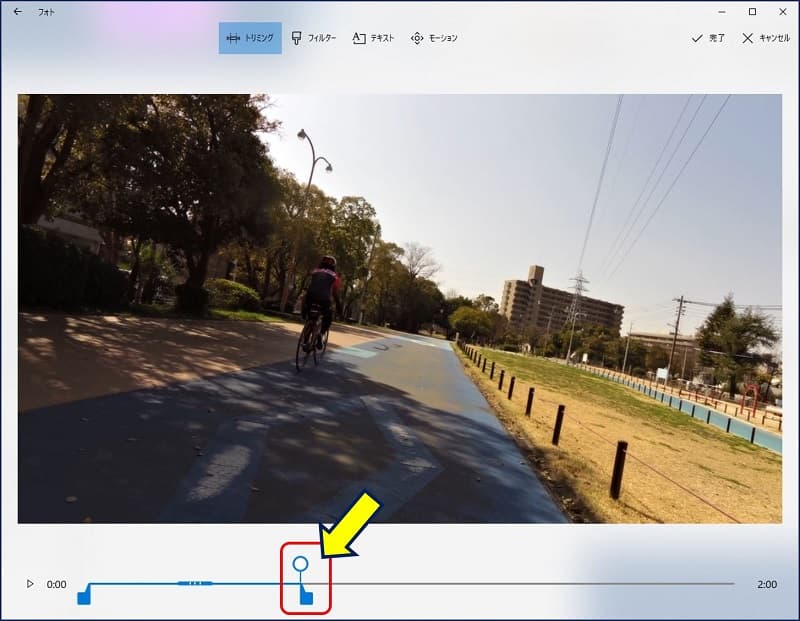Open the テキスト (Text) tool
The image size is (800, 621).
point(373,38)
